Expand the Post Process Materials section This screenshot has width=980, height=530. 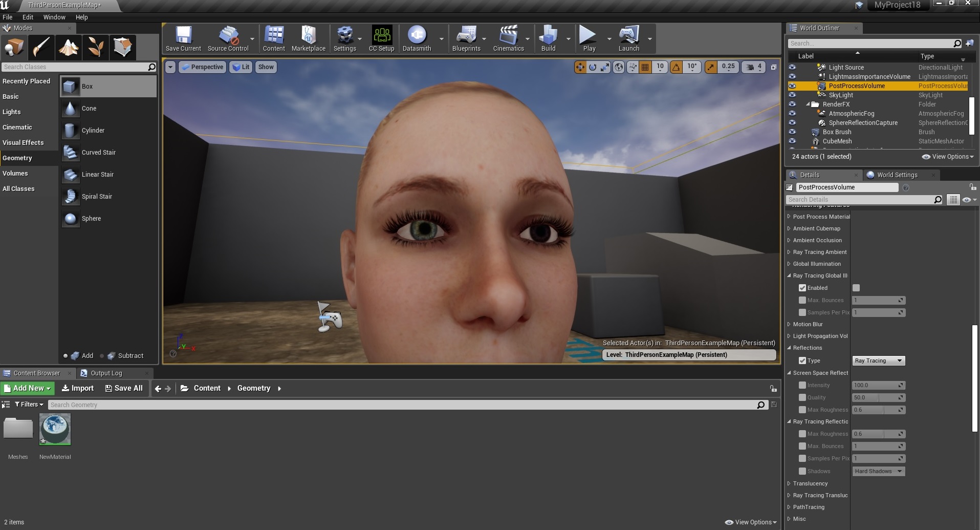(x=789, y=217)
